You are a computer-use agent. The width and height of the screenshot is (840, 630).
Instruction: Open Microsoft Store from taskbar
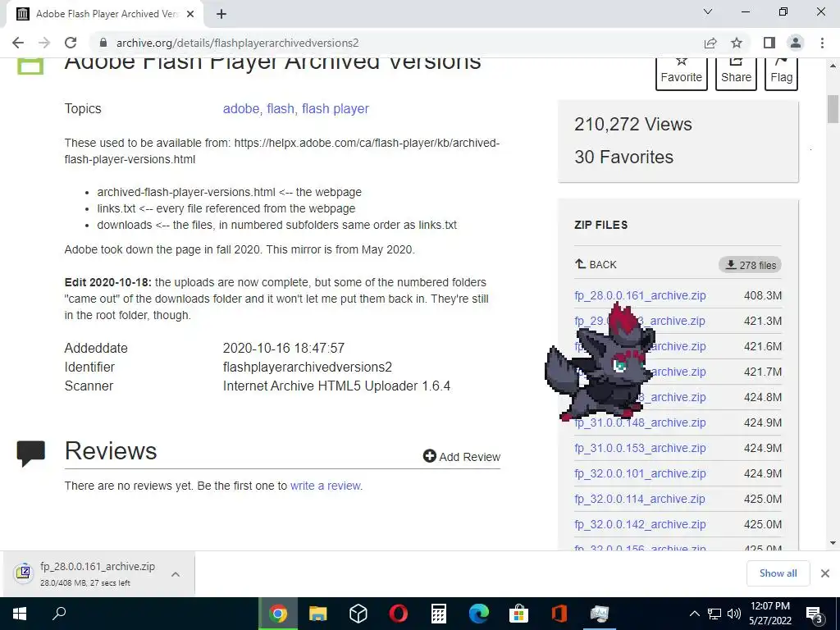pyautogui.click(x=518, y=614)
